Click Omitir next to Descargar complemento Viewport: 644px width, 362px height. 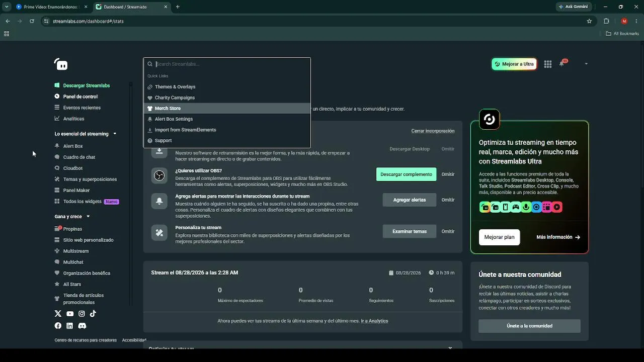(x=448, y=174)
